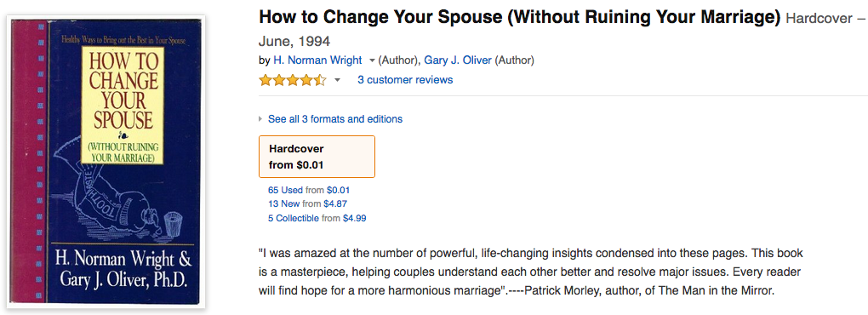This screenshot has width=868, height=315.
Task: Click the book title heading
Action: click(x=520, y=18)
